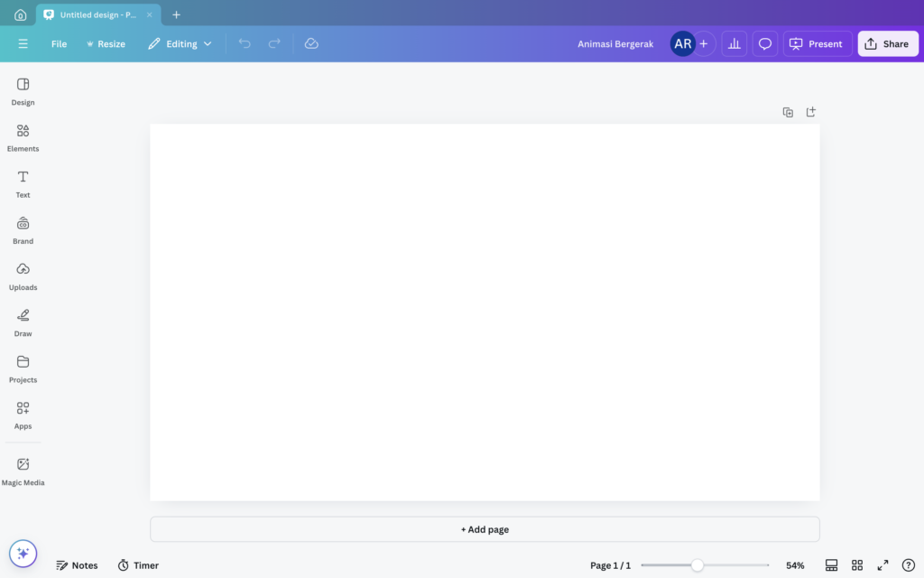924x578 pixels.
Task: Open the Elements panel
Action: coord(23,138)
